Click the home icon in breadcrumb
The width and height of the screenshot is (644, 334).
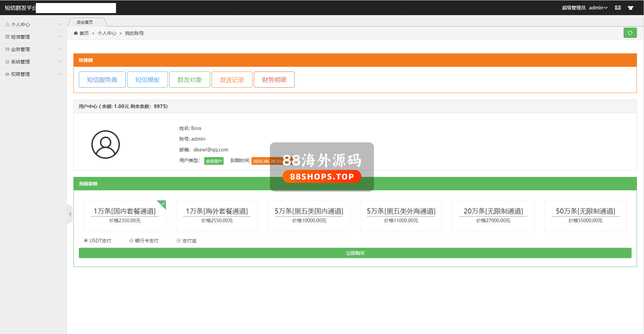pos(76,33)
